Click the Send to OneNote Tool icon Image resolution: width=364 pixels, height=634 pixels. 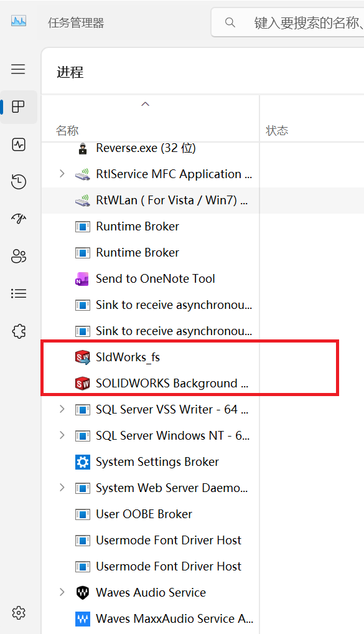82,279
